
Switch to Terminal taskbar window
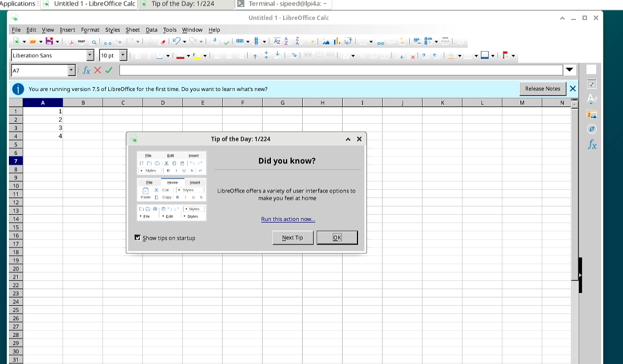pos(284,4)
